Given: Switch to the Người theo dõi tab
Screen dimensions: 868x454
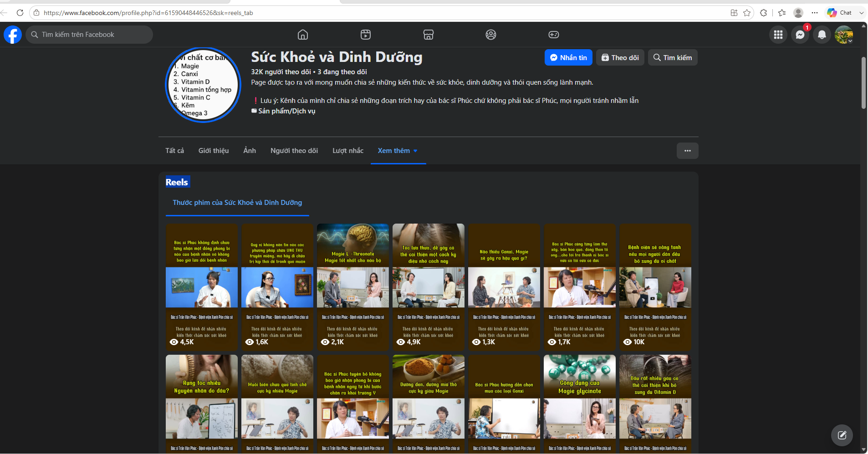Looking at the screenshot, I should pos(294,151).
